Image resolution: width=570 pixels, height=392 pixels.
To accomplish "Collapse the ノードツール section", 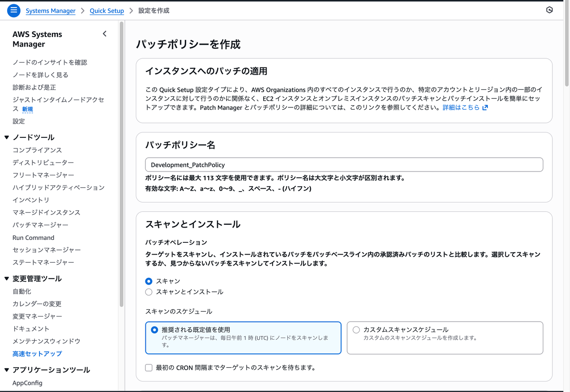I will pos(7,138).
